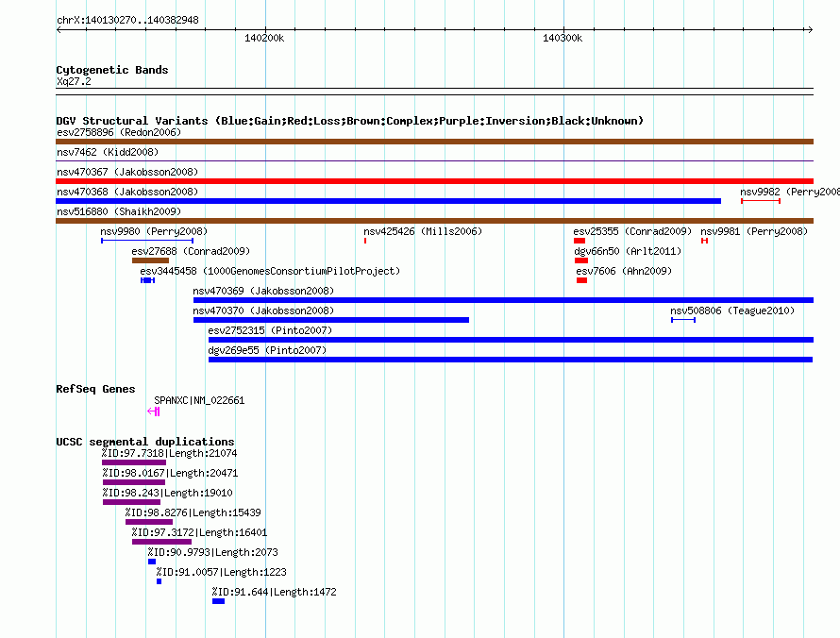Click the nsv9981 red loss marker
The image size is (840, 638).
click(704, 241)
